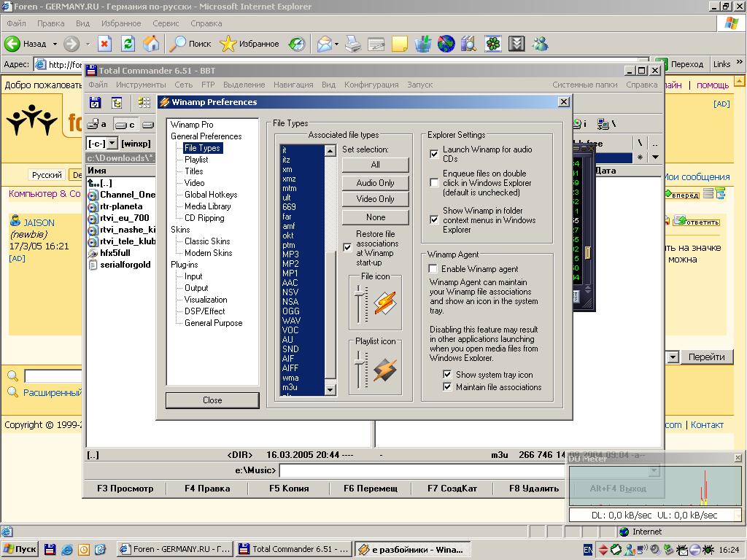Screen dimensions: 747x560
Task: Click the All file types button
Action: 376,165
